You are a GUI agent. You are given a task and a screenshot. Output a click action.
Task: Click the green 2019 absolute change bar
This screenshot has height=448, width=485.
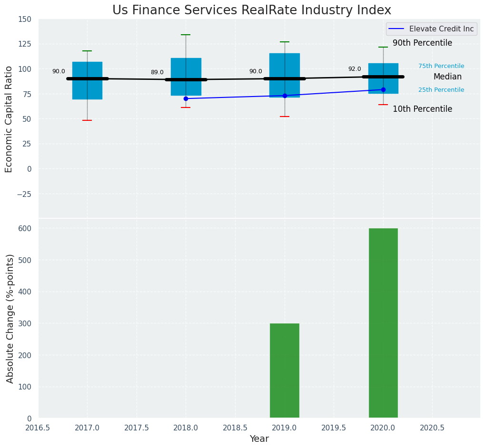(285, 370)
